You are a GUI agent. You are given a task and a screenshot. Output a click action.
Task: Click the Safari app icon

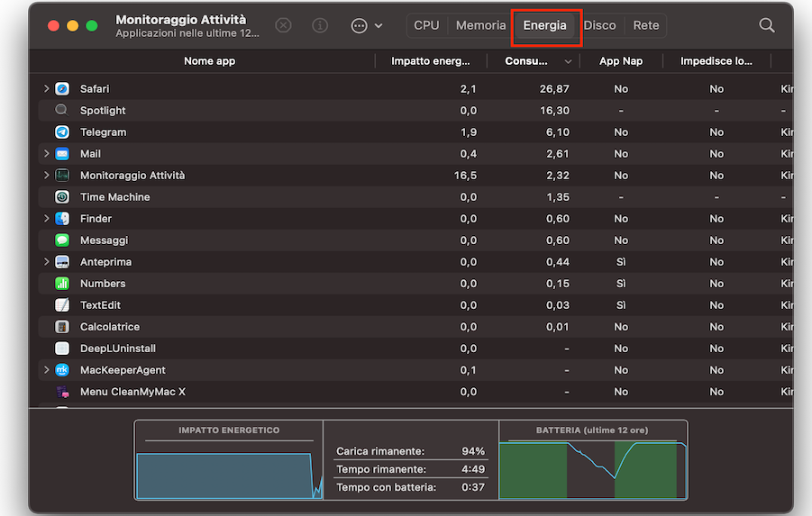[62, 89]
